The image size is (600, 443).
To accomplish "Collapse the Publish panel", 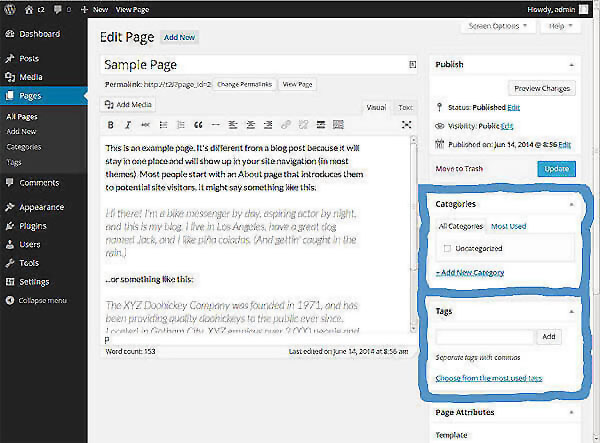I will 571,64.
